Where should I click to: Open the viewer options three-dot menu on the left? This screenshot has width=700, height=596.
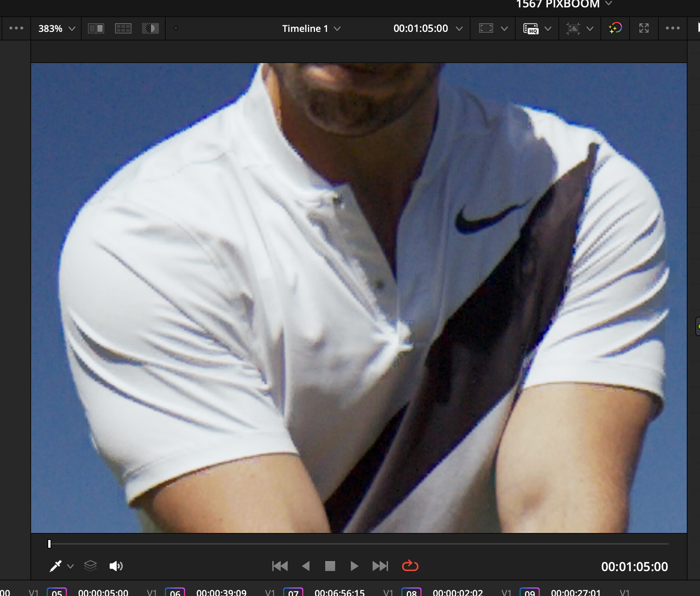pos(16,28)
